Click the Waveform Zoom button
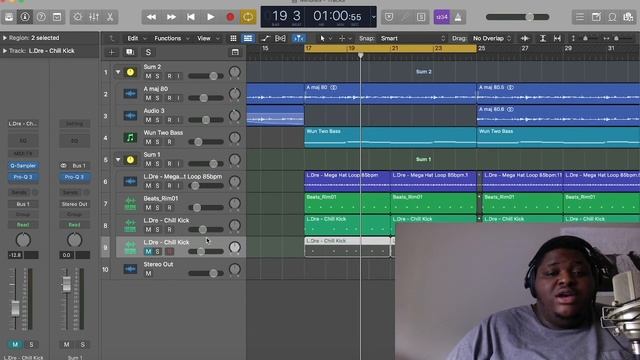Image resolution: width=640 pixels, height=360 pixels. (x=525, y=38)
